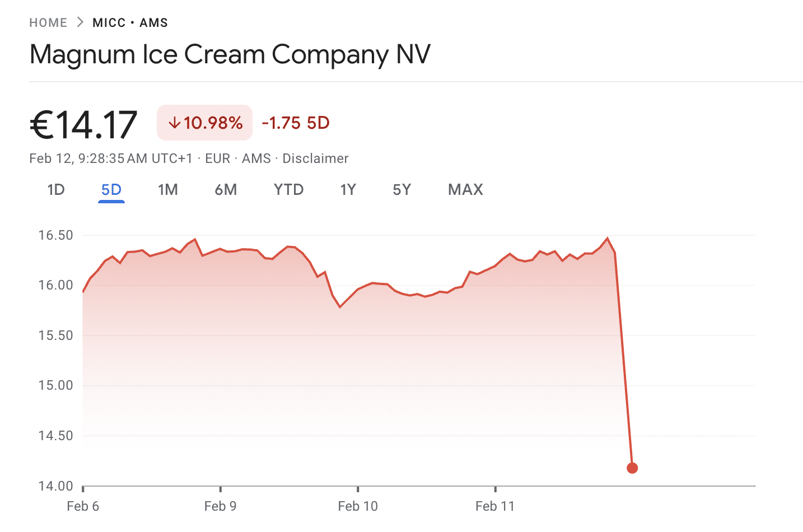Image resolution: width=803 pixels, height=532 pixels.
Task: Switch to the 1M range tab
Action: pyautogui.click(x=168, y=190)
